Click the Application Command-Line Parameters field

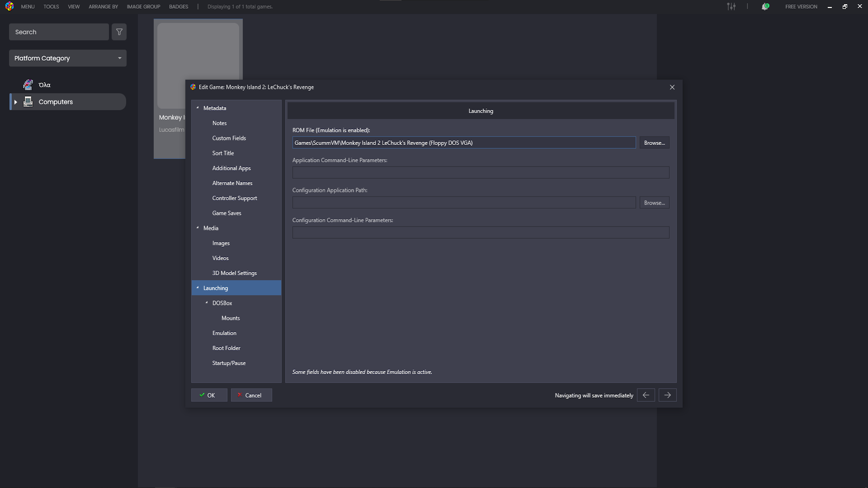coord(481,173)
